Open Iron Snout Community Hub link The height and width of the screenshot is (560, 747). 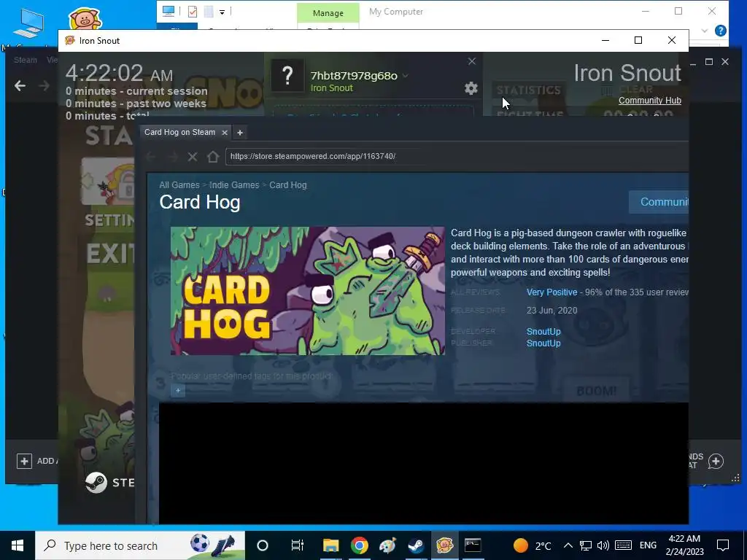(x=649, y=101)
